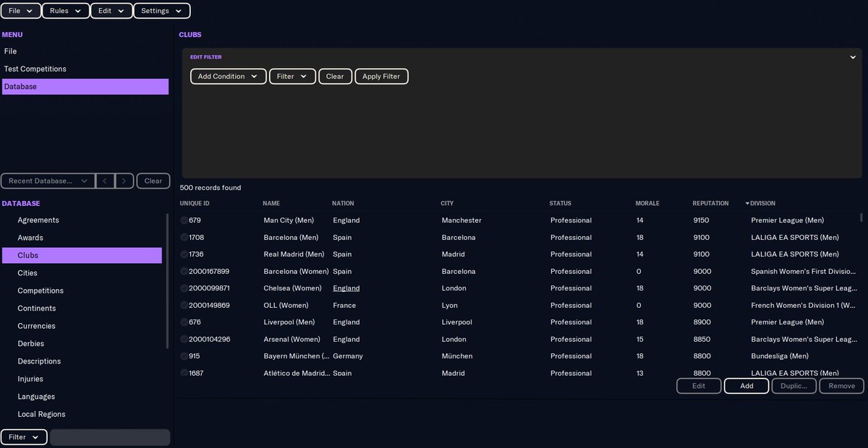Viewport: 868px width, 448px height.
Task: Click the Database list vertical scrollbar
Action: click(x=168, y=280)
